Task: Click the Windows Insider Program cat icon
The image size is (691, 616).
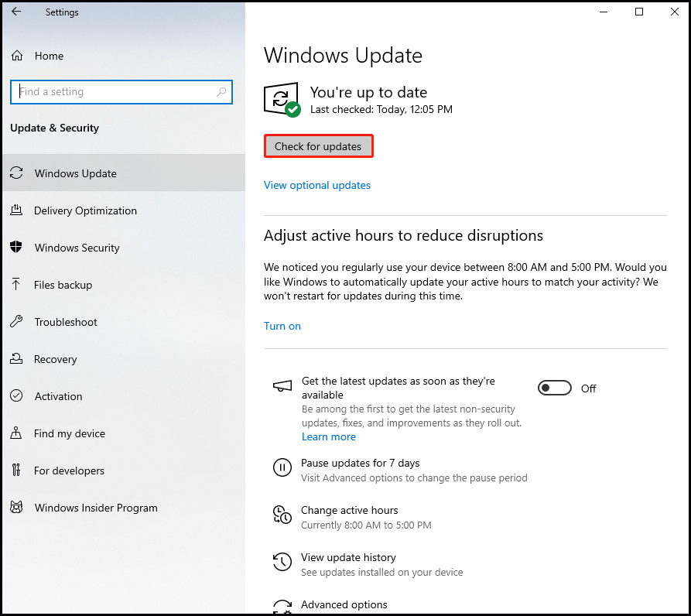Action: tap(16, 507)
